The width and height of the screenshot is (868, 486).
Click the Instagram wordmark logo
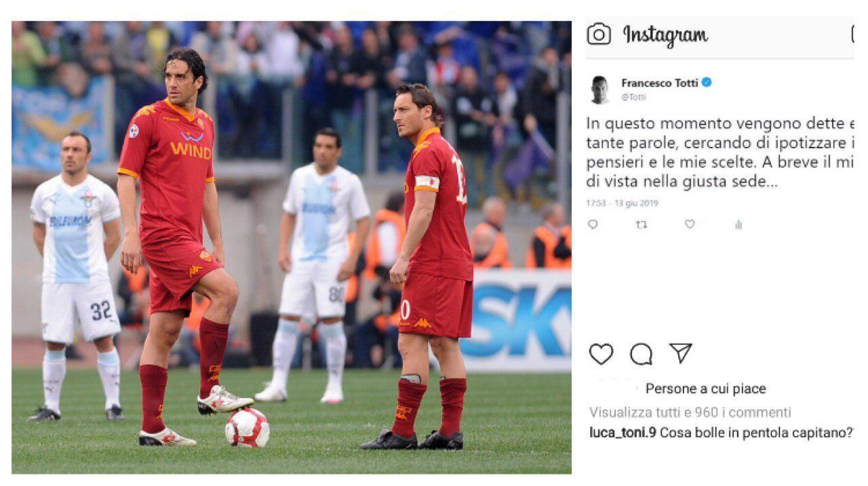pos(665,35)
